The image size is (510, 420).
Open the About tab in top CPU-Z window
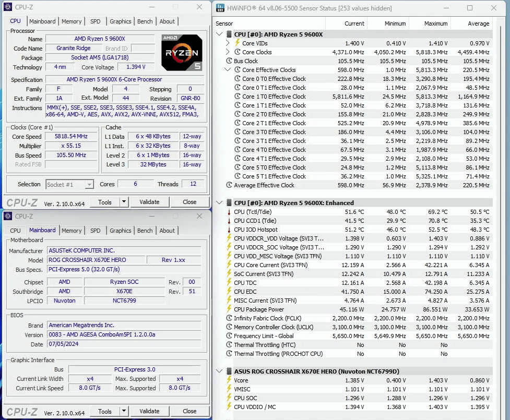pos(167,21)
